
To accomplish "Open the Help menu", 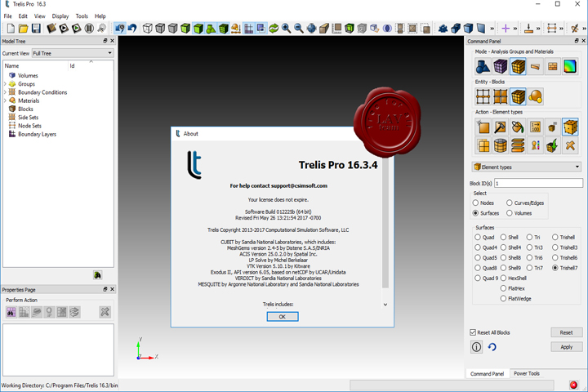I will coord(100,16).
